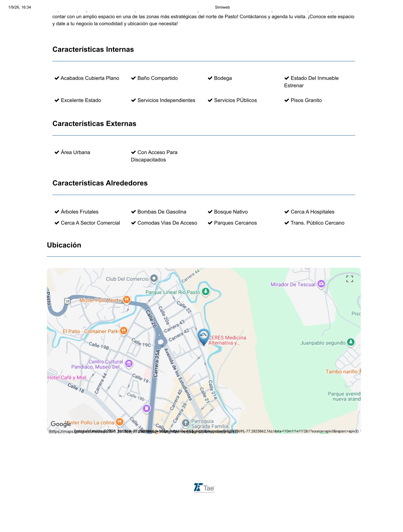This screenshot has width=403, height=532.
Task: Click the Tae logo at page bottom
Action: point(204,488)
